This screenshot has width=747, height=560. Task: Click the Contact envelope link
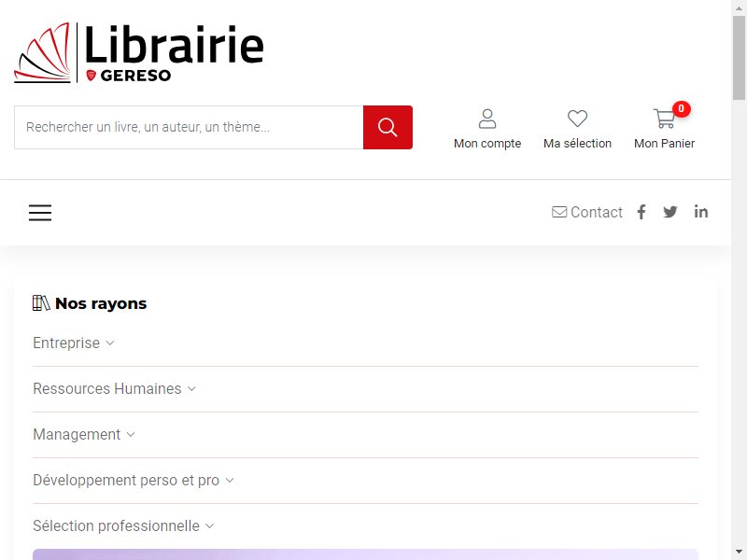pyautogui.click(x=587, y=212)
